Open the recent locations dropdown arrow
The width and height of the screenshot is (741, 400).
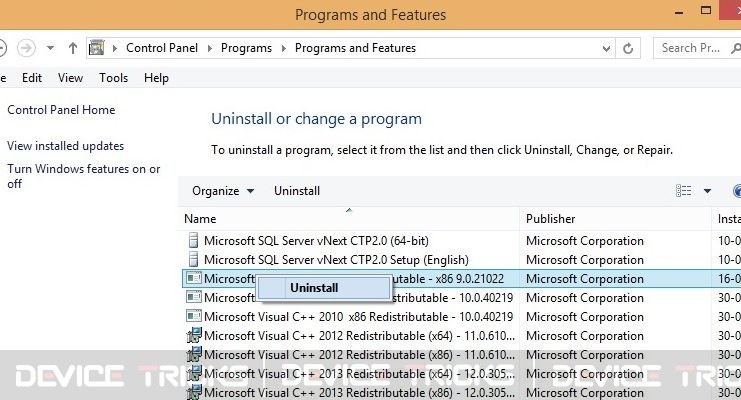(x=50, y=48)
